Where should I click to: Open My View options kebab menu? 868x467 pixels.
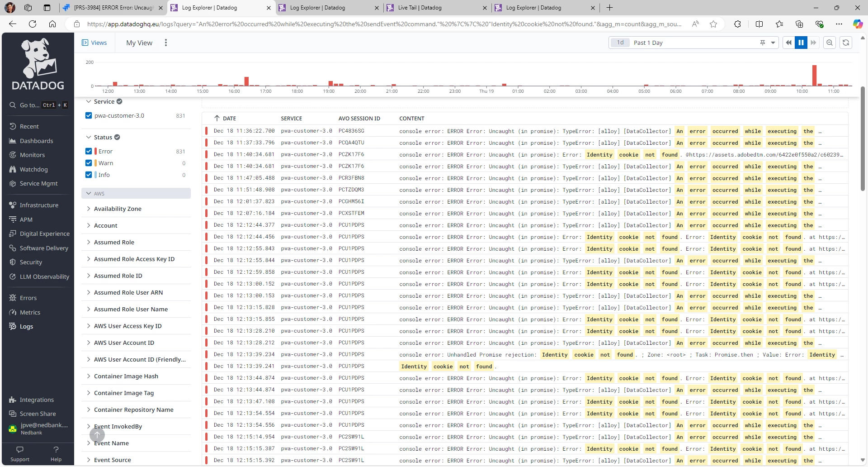166,43
